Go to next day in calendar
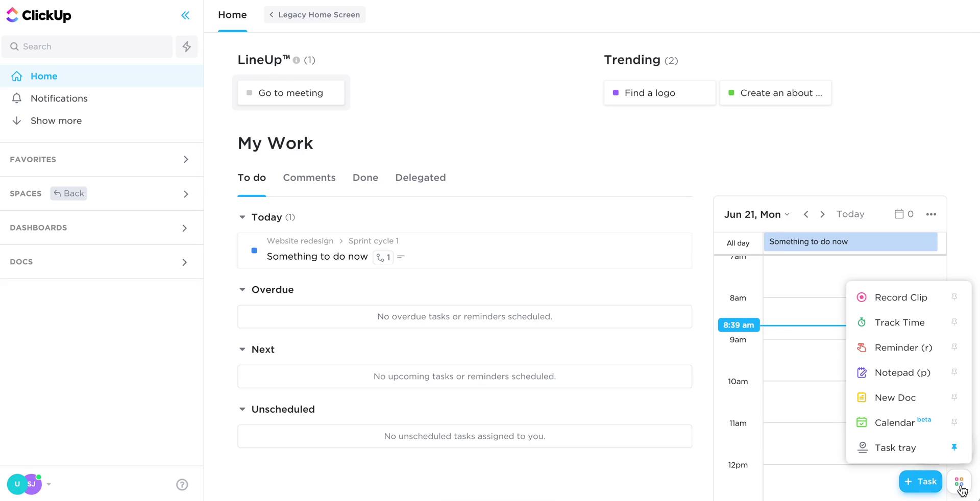Image resolution: width=980 pixels, height=501 pixels. (822, 214)
